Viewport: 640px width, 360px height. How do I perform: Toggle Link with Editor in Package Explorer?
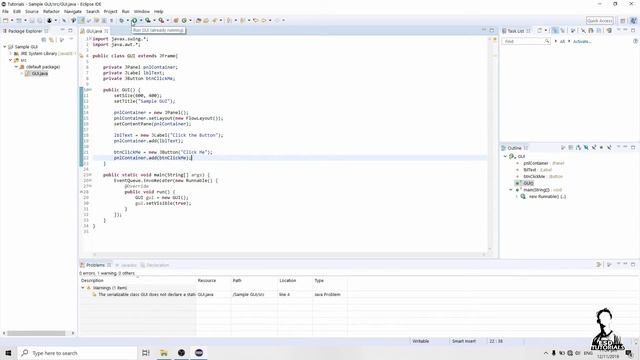pyautogui.click(x=52, y=40)
